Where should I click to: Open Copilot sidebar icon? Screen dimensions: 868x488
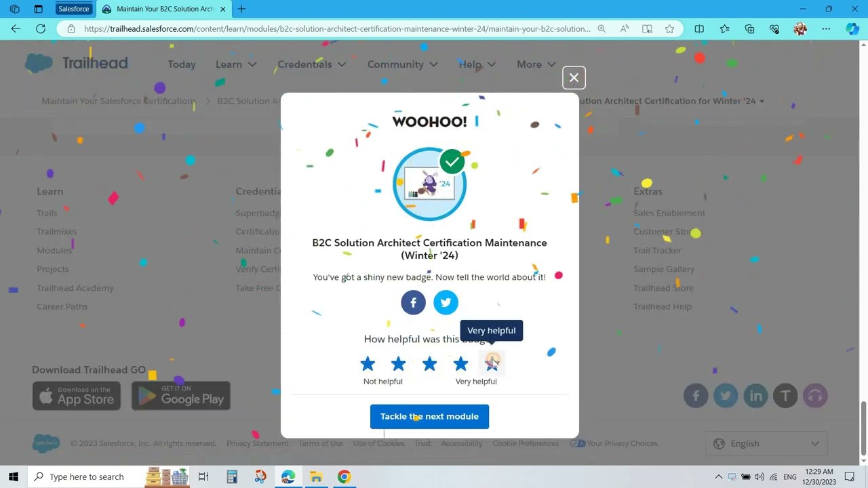(852, 28)
